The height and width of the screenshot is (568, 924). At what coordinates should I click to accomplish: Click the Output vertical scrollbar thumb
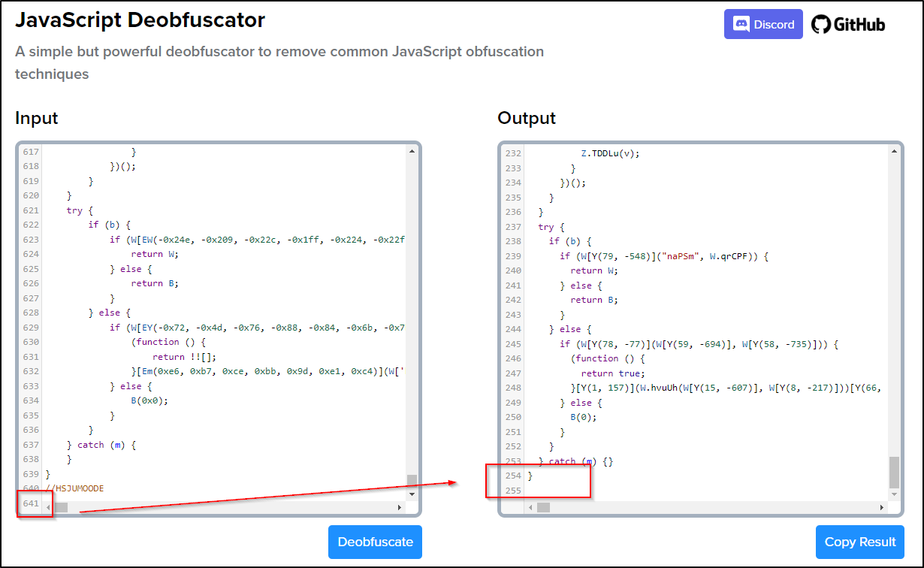point(893,473)
